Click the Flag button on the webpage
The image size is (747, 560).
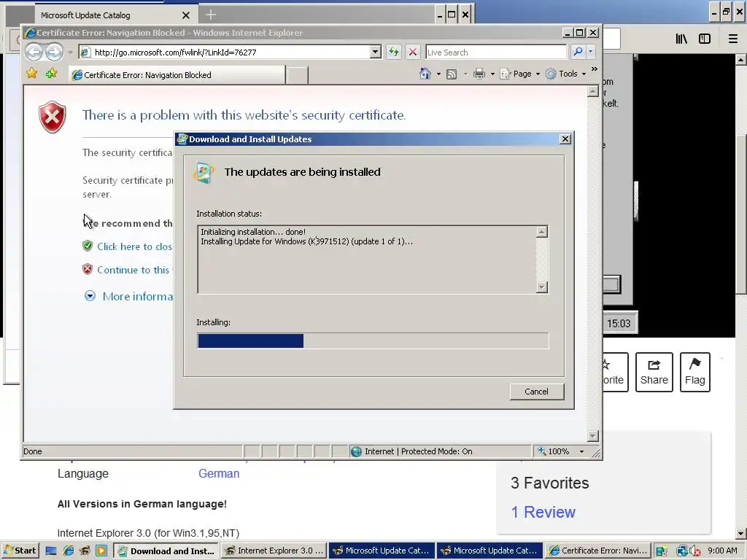[695, 372]
